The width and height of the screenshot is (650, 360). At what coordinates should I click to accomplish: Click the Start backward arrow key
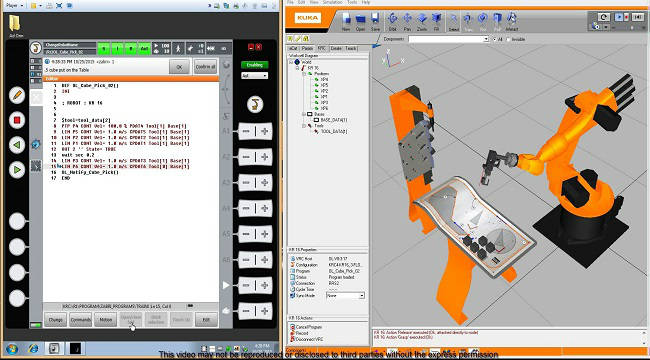tap(17, 145)
